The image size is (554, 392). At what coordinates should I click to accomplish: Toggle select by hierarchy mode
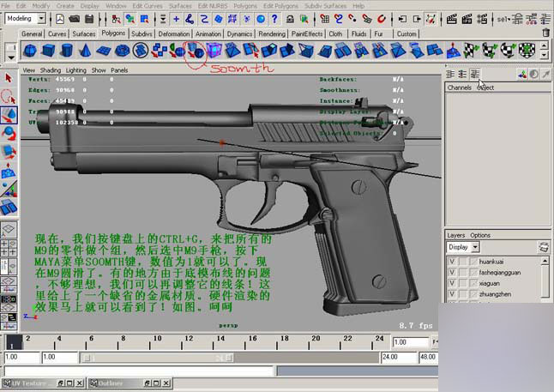tap(116, 19)
